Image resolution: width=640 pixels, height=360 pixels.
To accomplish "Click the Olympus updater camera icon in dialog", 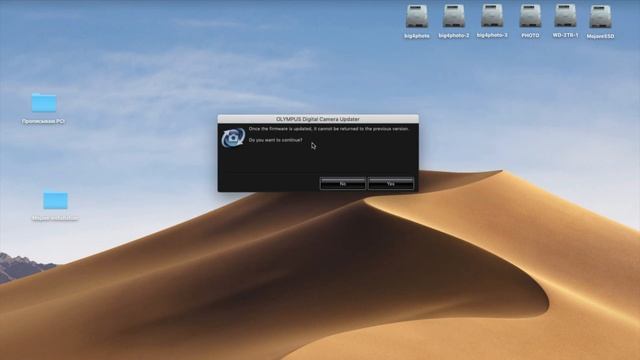I will point(233,138).
